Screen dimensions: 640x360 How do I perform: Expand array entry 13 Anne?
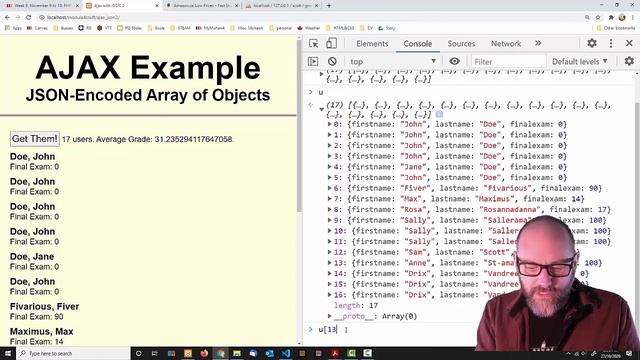[x=330, y=262]
